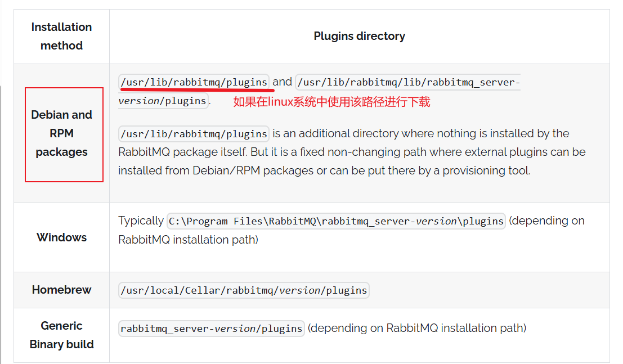The image size is (623, 364).
Task: Click the word 'Typically' in Windows row
Action: point(141,221)
